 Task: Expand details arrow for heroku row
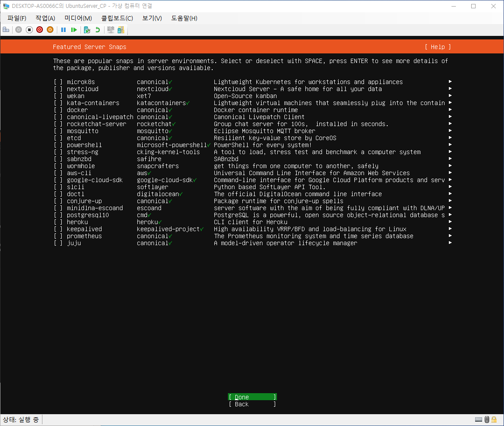tap(450, 222)
